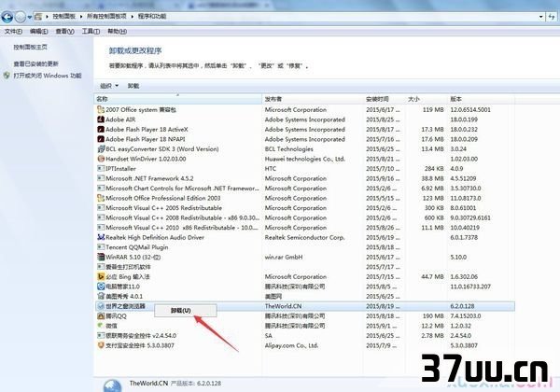Click Tencent QQMail Plugin icon
Screen dimensions: 560x392
tap(101, 247)
